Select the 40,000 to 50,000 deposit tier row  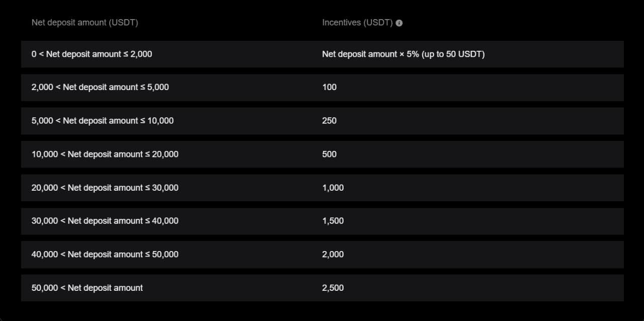pos(323,255)
